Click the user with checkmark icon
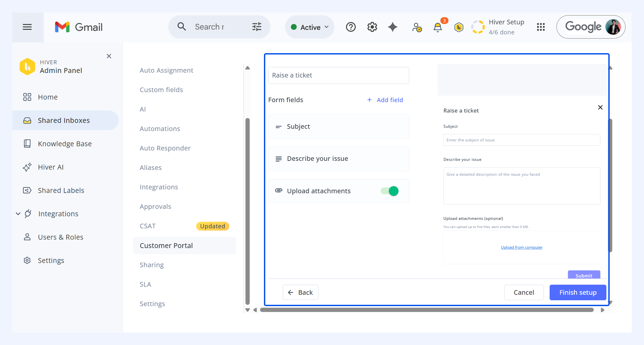The image size is (644, 345). tap(417, 27)
